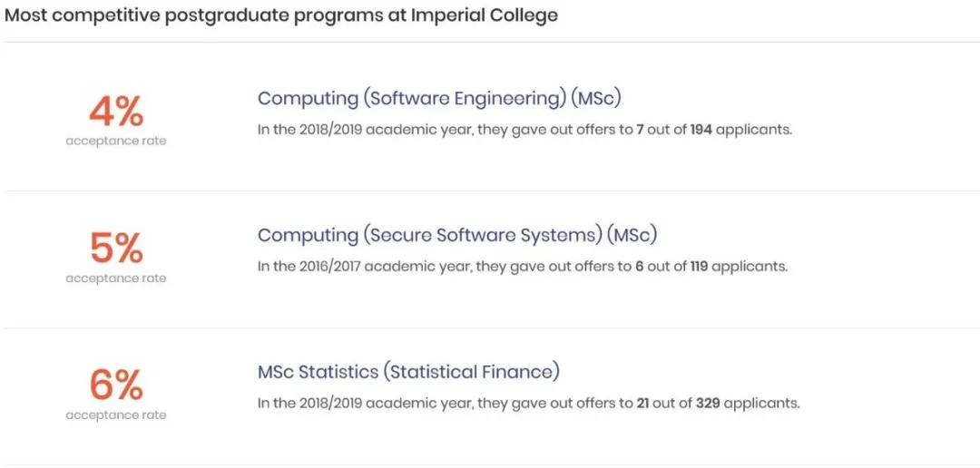Click the bold number 6 offers
Screen dimensions: 980x468
tap(640, 267)
